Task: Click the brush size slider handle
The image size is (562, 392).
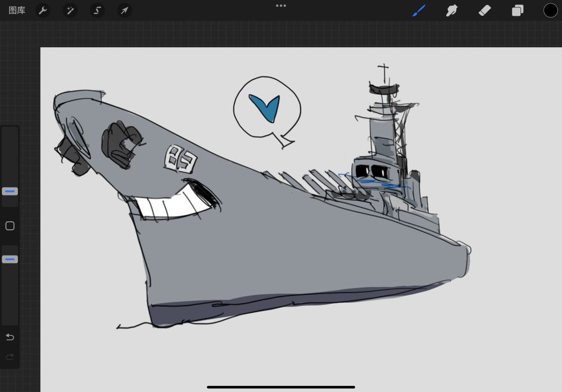Action: (10, 192)
